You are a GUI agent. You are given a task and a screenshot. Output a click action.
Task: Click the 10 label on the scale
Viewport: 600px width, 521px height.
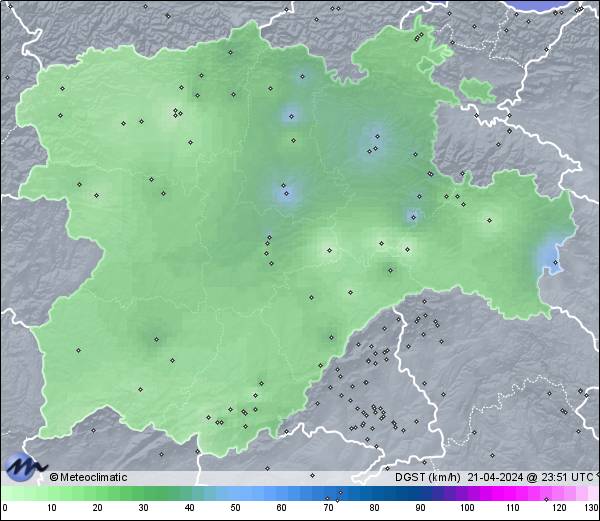point(52,508)
